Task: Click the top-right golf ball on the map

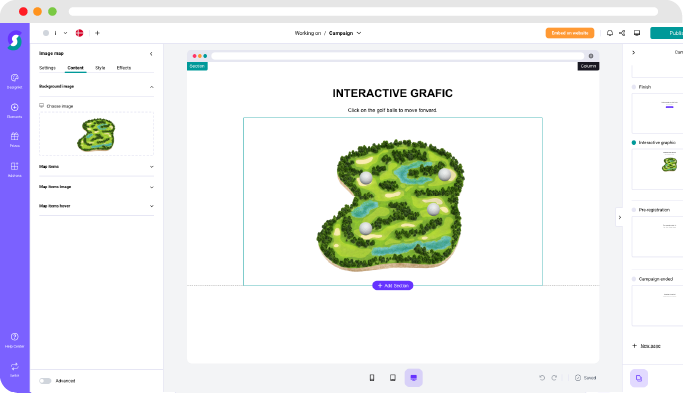Action: coord(444,174)
